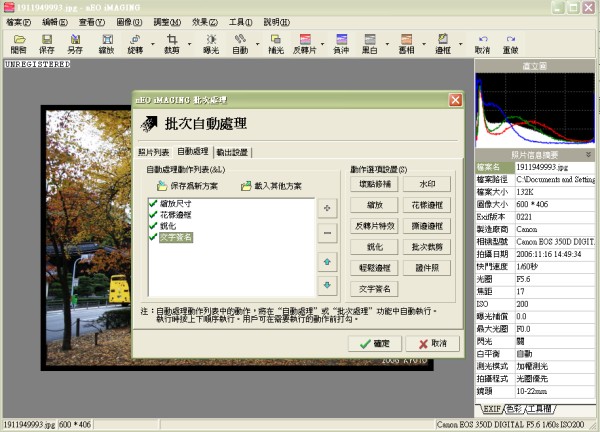Open the 圖像(I) menu

tap(129, 22)
